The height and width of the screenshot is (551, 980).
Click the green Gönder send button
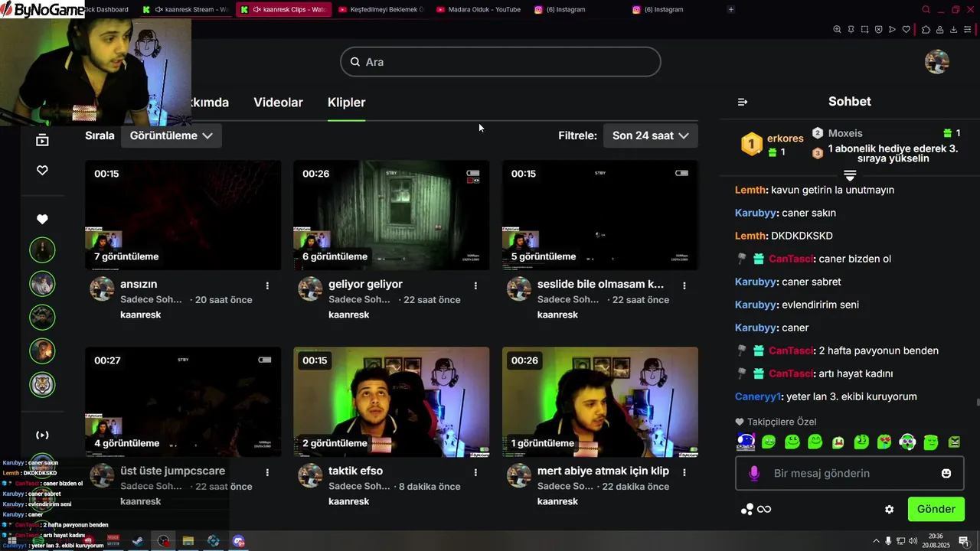[x=936, y=509]
